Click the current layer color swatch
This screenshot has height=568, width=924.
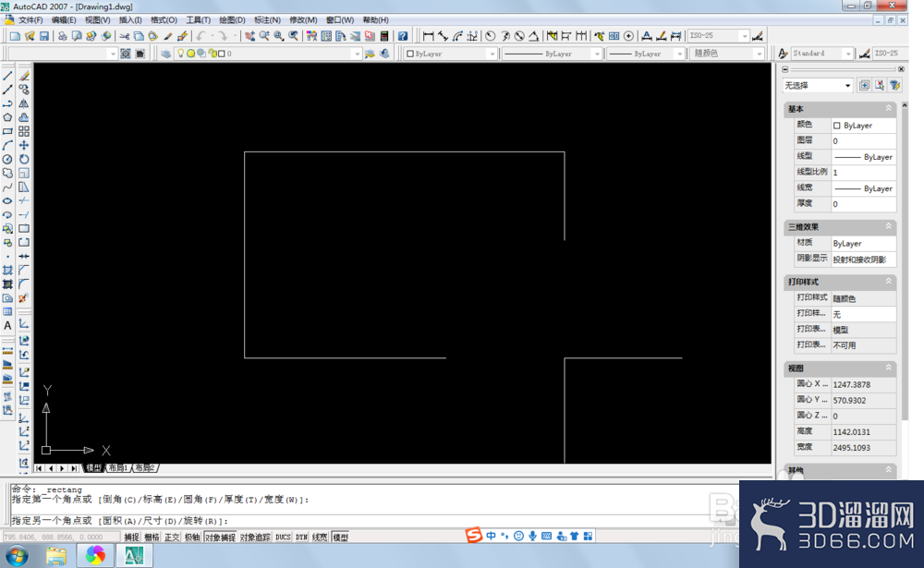pos(222,54)
